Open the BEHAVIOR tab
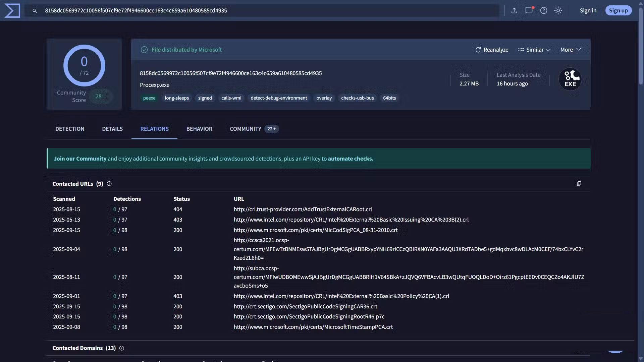Screen dimensions: 644x362 (x=199, y=129)
